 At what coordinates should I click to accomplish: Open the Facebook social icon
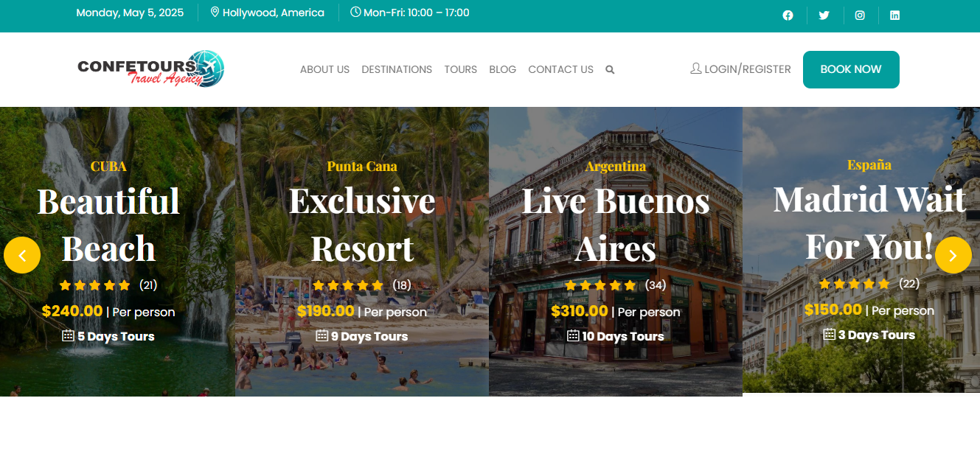click(788, 15)
